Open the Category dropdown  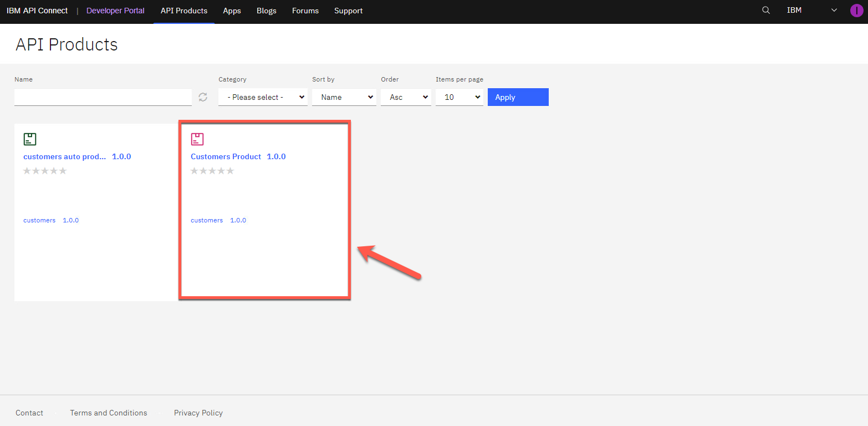(263, 97)
